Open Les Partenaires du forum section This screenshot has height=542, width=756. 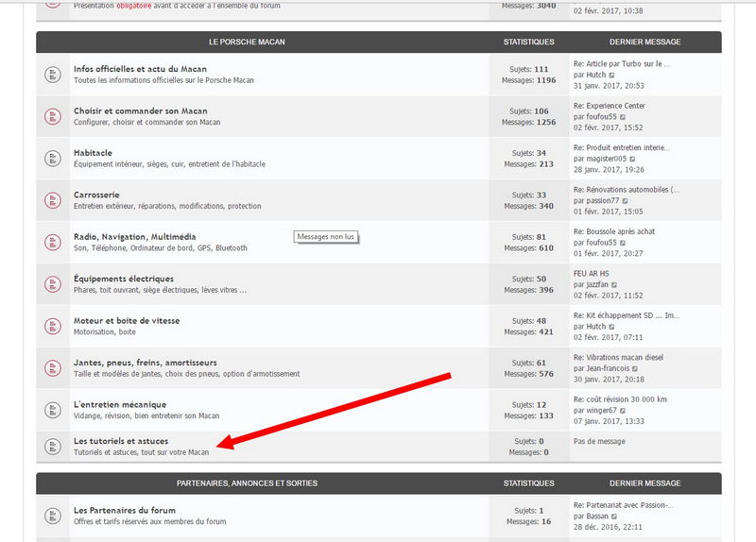point(125,510)
